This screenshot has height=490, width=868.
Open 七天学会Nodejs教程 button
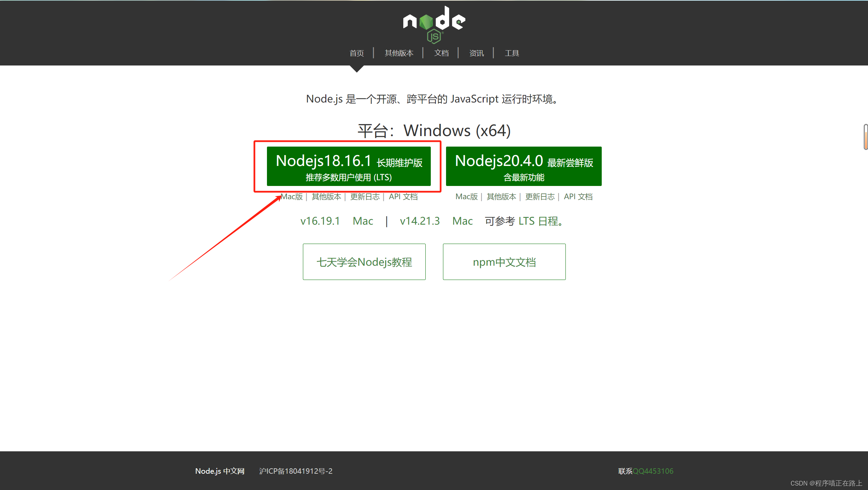364,262
